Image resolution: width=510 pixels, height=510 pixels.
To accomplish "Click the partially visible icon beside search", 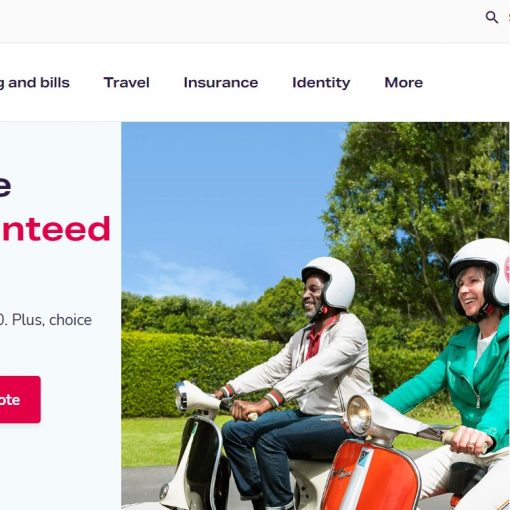I will click(509, 17).
